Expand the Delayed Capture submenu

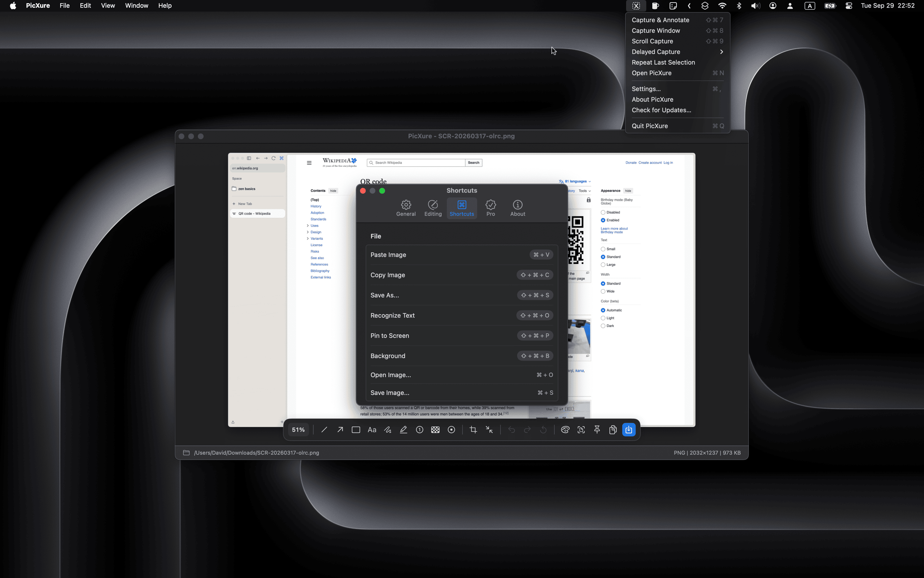pyautogui.click(x=678, y=52)
